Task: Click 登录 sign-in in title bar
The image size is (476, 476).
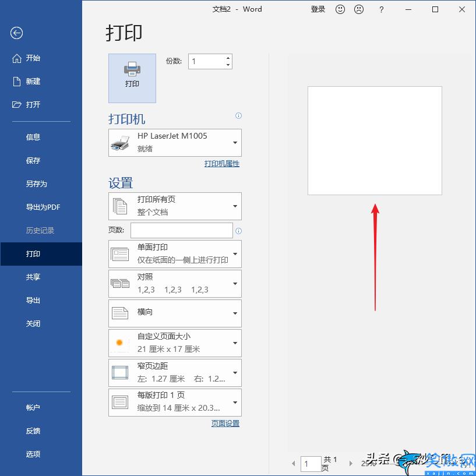Action: pos(318,9)
